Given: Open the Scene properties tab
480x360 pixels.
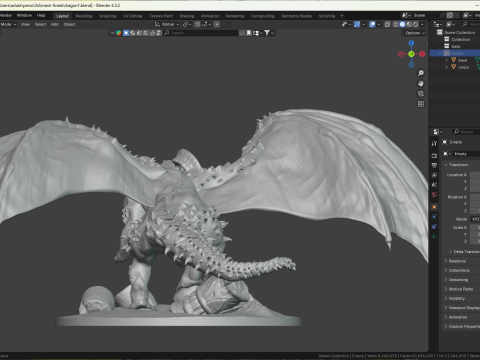Looking at the screenshot, I should 434,185.
